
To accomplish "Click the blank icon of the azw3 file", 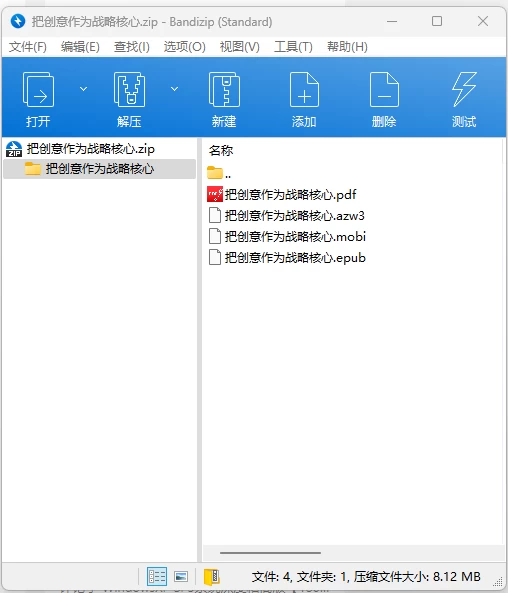I will click(x=215, y=216).
